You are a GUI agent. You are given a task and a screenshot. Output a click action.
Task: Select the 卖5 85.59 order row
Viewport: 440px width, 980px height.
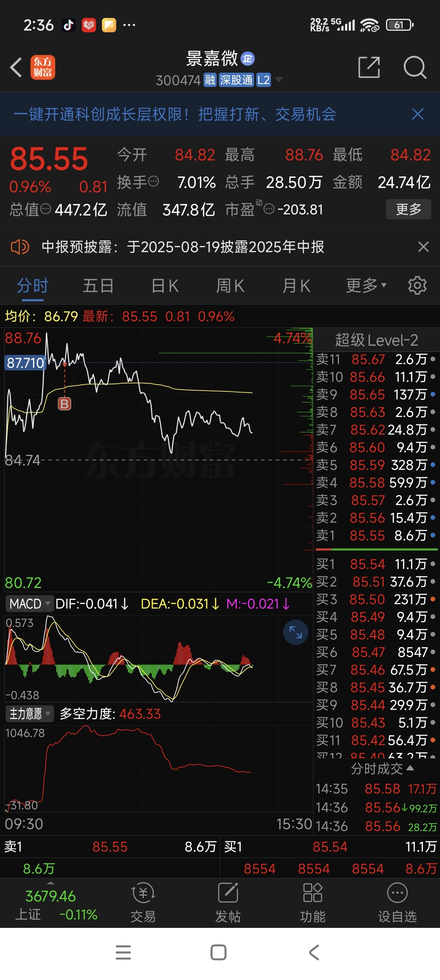(376, 465)
